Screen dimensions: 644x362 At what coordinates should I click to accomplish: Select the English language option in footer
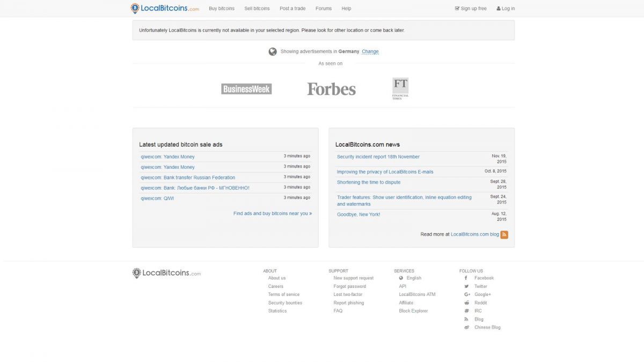click(414, 278)
